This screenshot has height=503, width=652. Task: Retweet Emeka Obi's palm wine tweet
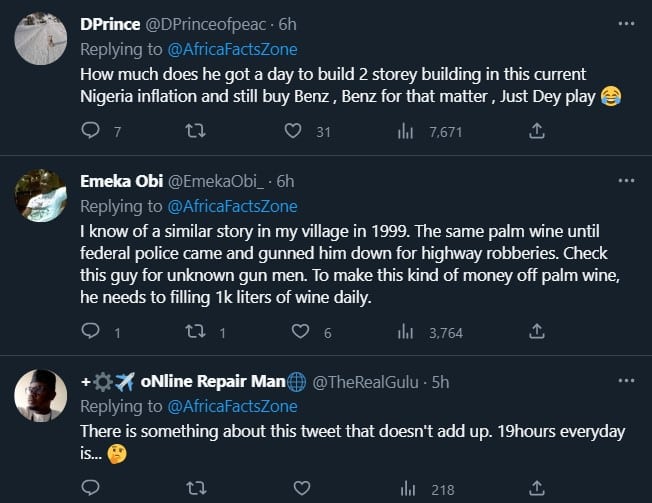tap(197, 332)
